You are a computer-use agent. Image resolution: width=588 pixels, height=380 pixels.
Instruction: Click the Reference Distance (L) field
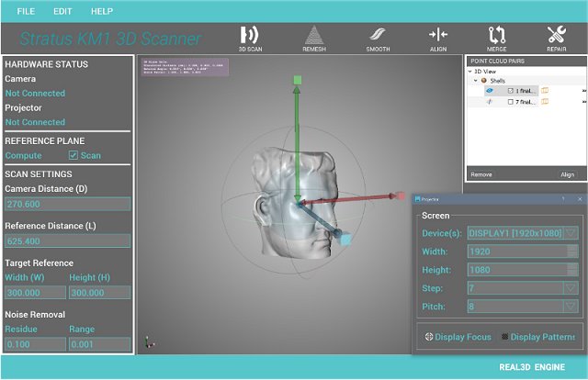click(x=68, y=241)
